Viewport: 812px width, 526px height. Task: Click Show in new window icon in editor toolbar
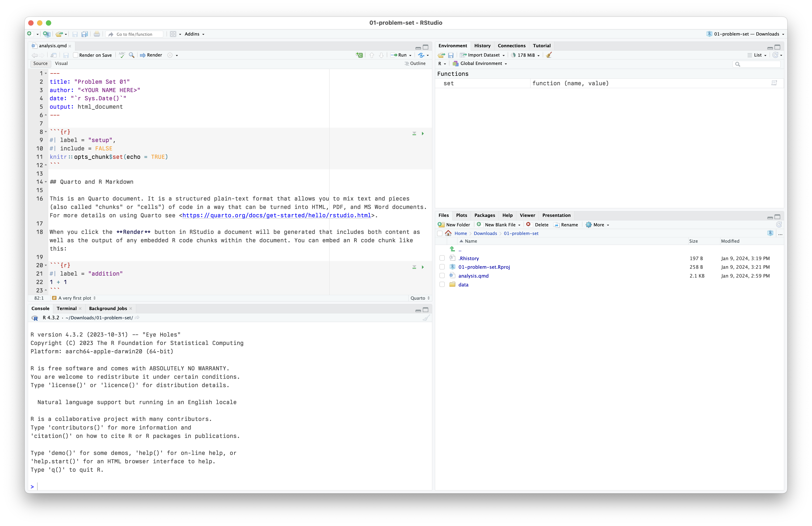pos(54,55)
